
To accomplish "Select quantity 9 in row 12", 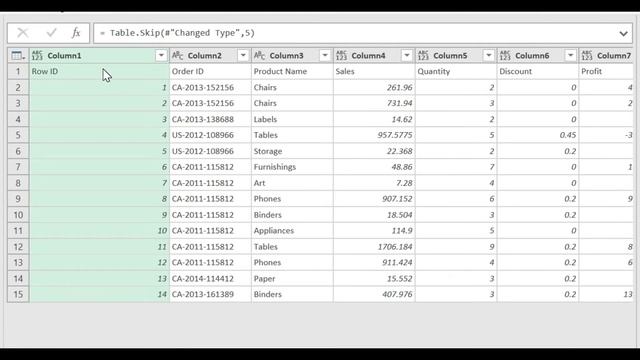I will click(x=456, y=247).
